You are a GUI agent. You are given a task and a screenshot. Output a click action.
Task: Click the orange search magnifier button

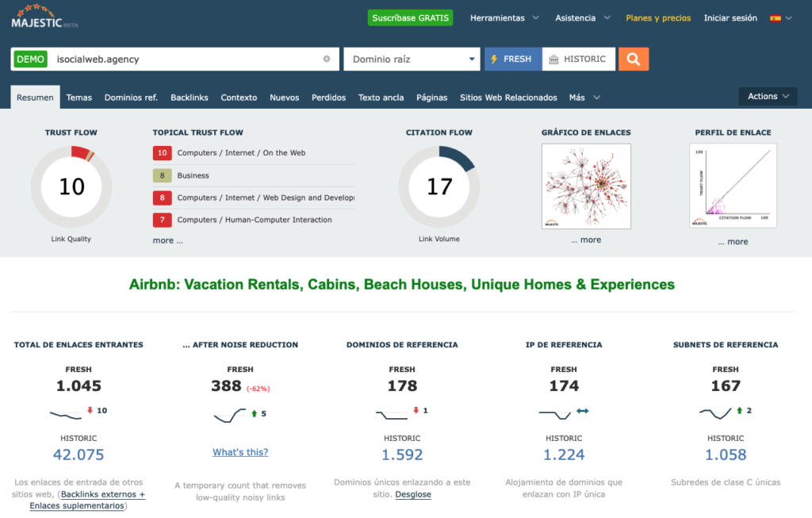point(634,59)
